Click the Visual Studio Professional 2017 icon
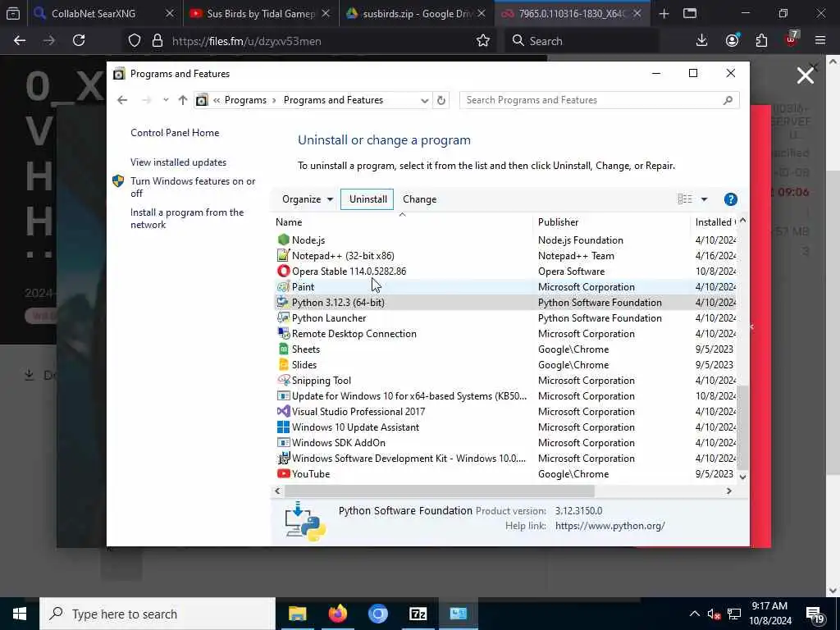The image size is (840, 630). [283, 412]
